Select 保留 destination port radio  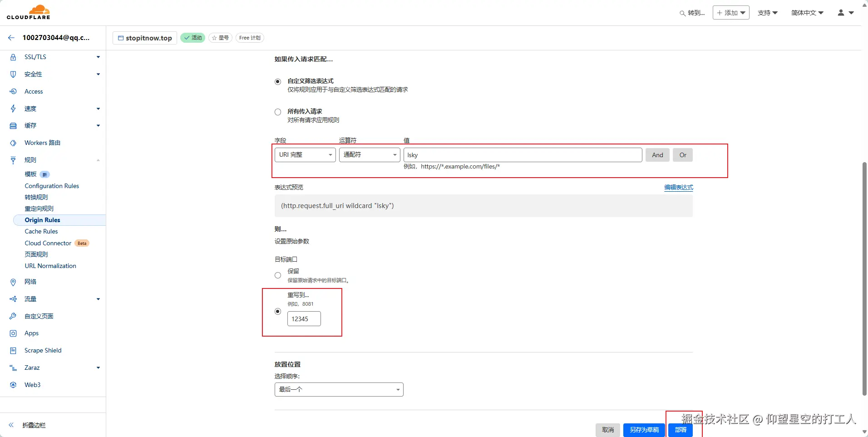click(x=278, y=275)
